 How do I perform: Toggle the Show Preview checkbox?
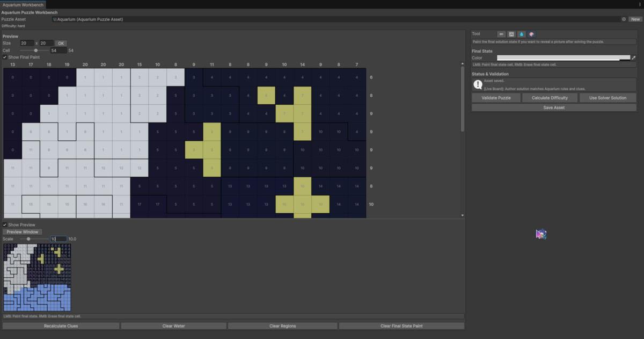[5, 225]
